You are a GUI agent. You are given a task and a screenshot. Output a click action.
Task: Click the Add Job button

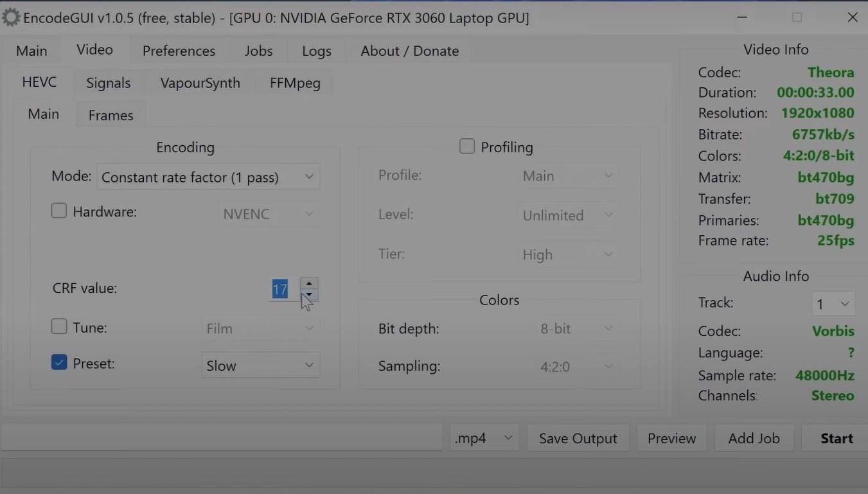pyautogui.click(x=754, y=438)
